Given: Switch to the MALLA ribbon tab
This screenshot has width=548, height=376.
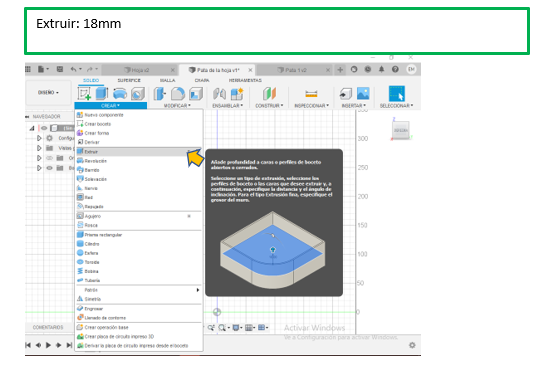Looking at the screenshot, I should click(167, 80).
